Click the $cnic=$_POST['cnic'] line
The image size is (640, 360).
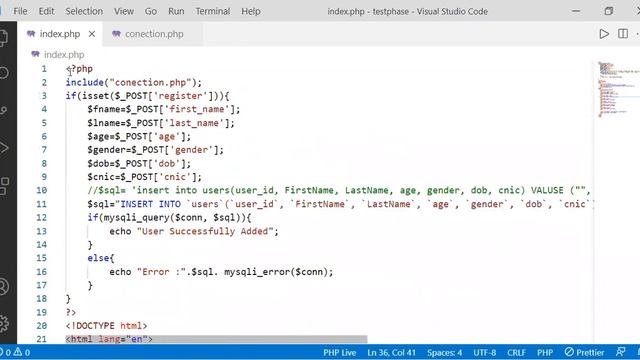coord(144,177)
